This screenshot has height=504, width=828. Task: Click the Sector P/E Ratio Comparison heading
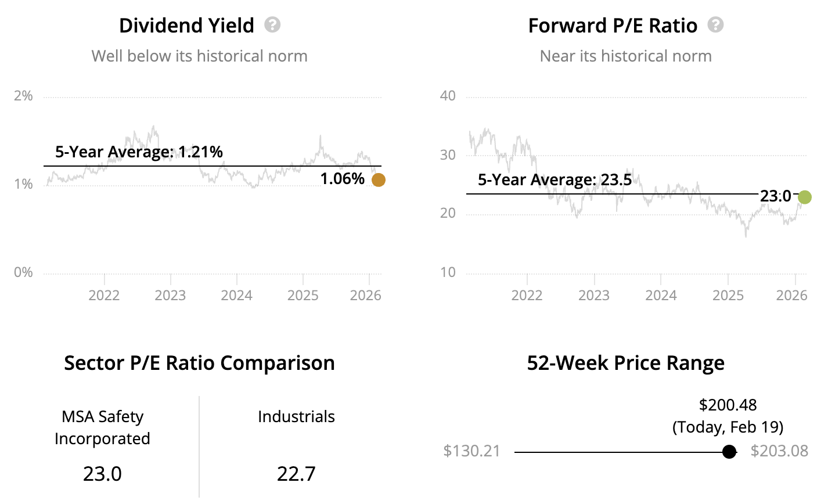point(199,363)
